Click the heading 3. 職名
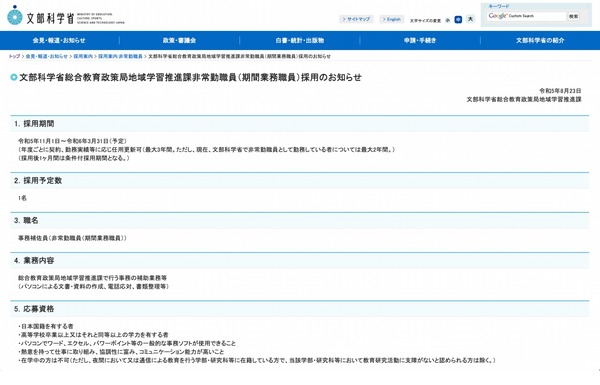The height and width of the screenshot is (385, 600). pyautogui.click(x=26, y=220)
